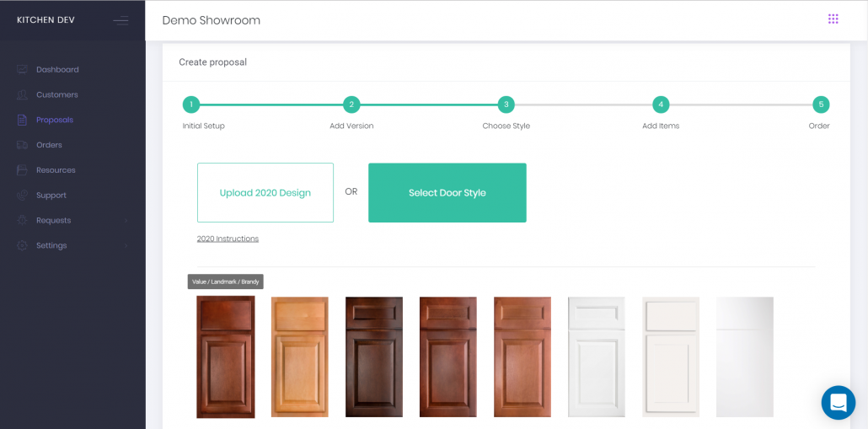Viewport: 868px width, 429px height.
Task: Click the Select Door Style button
Action: pyautogui.click(x=447, y=193)
